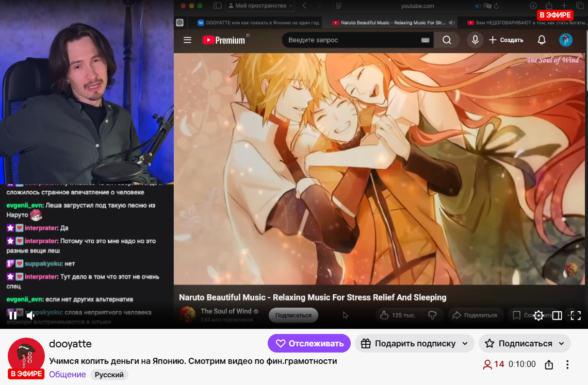
Task: Click interprater username beside Да message
Action: (x=41, y=228)
